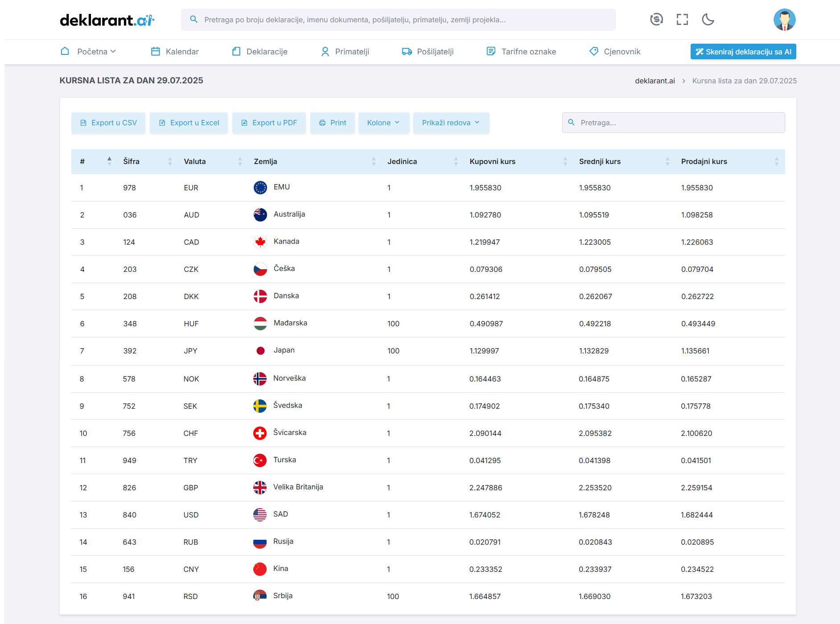Toggle dark mode with moon icon
This screenshot has width=840, height=624.
tap(708, 20)
